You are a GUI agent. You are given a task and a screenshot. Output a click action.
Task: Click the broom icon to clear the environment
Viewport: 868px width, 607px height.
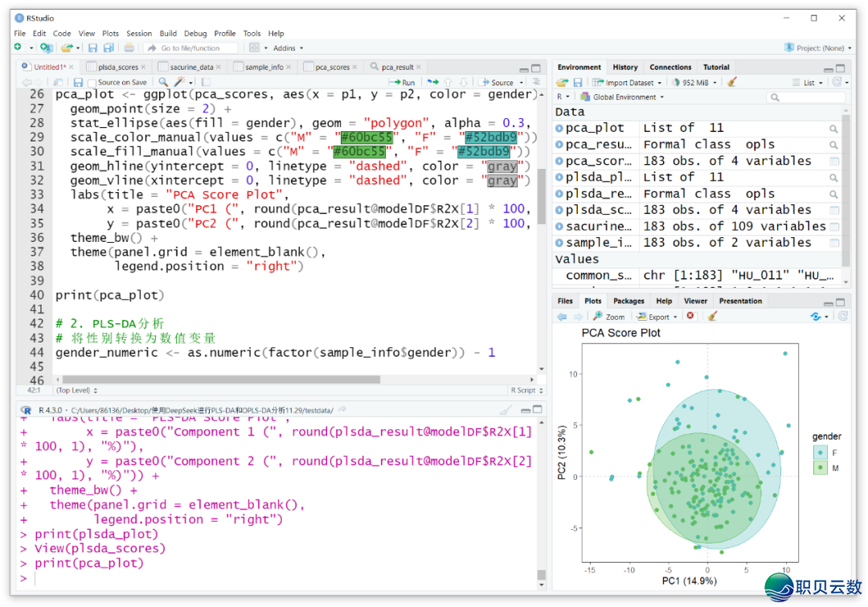click(731, 82)
